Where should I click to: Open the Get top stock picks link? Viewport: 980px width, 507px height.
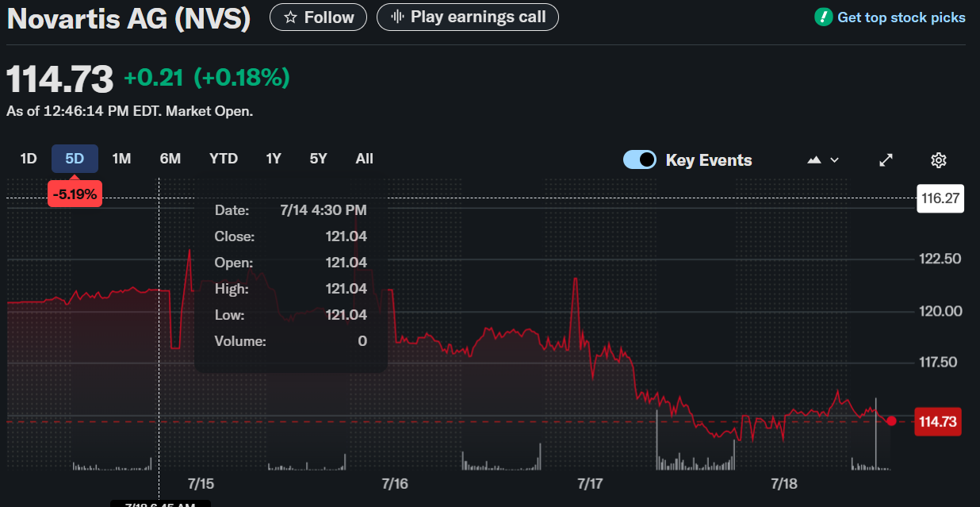[902, 17]
